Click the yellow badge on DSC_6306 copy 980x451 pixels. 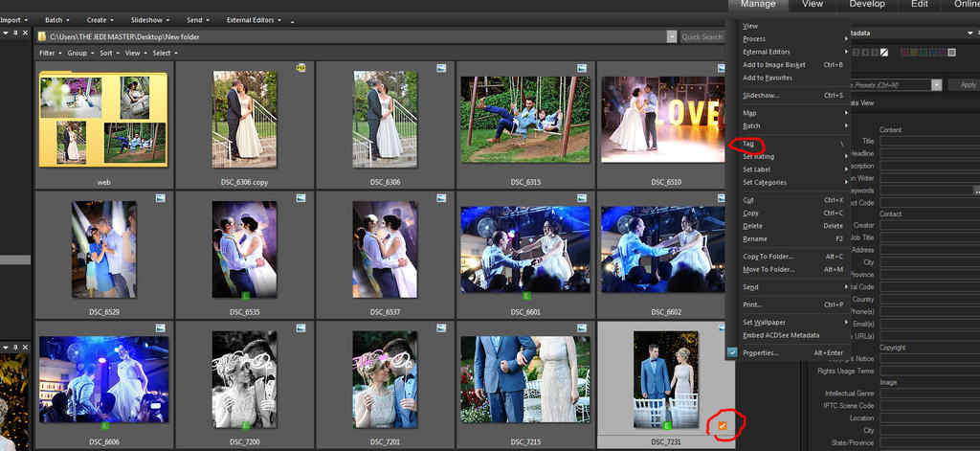(301, 69)
